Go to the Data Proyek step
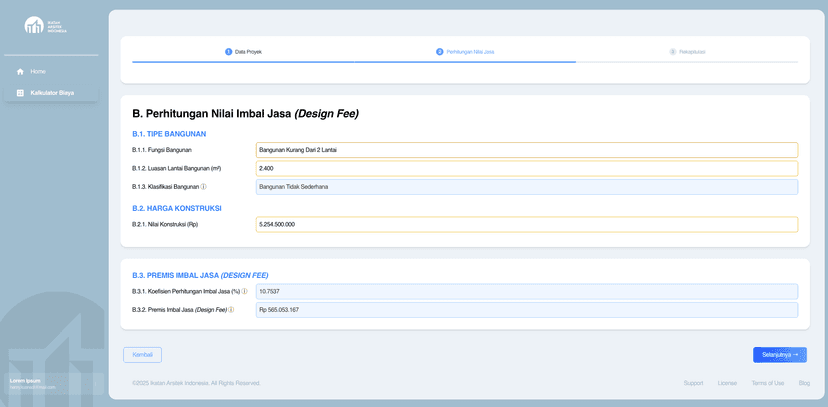This screenshot has width=828, height=407. coord(243,52)
